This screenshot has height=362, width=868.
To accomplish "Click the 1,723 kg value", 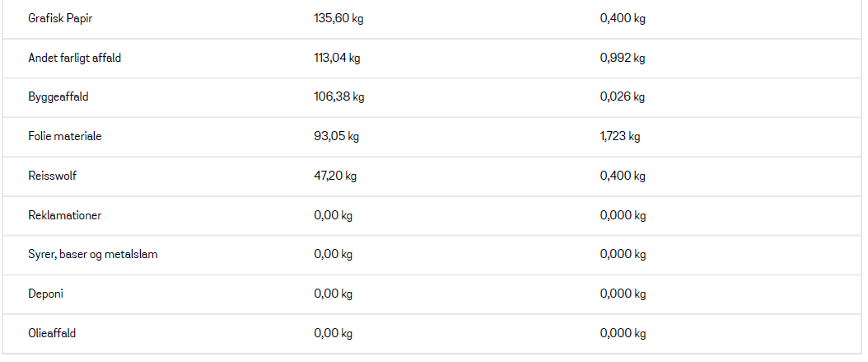I will [620, 136].
